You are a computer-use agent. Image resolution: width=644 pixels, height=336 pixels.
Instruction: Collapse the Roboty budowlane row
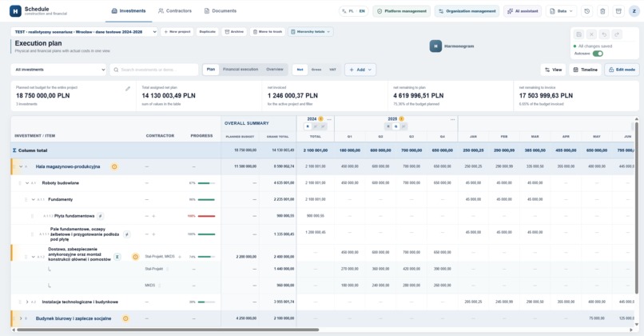27,183
